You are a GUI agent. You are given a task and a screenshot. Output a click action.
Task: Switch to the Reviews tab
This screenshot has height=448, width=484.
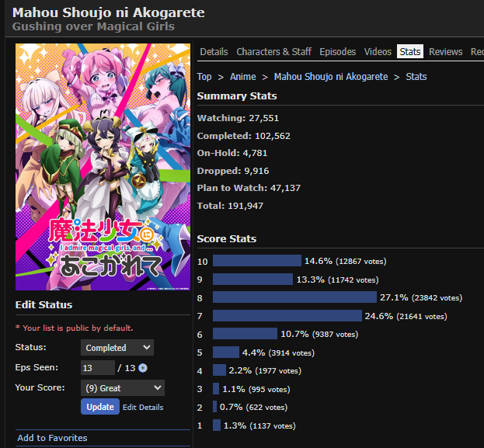446,51
